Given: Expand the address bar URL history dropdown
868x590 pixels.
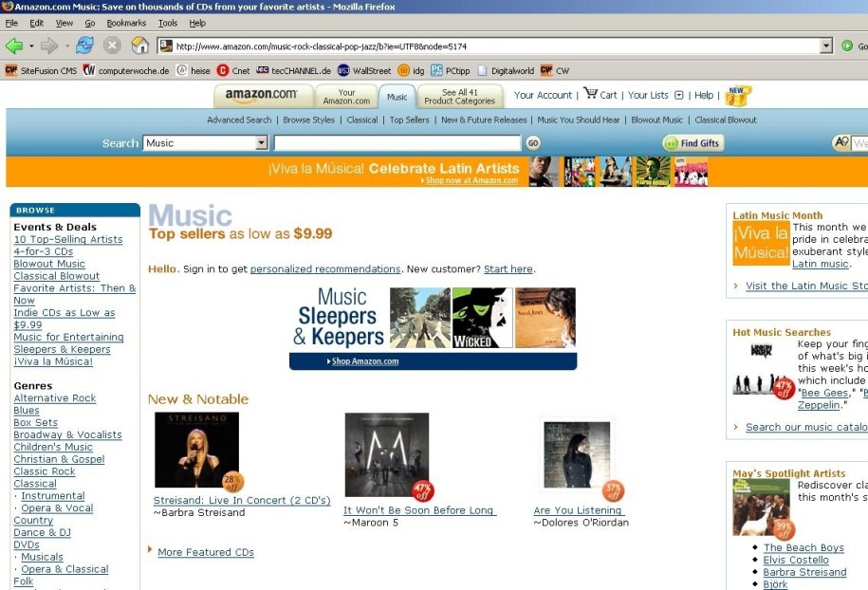Looking at the screenshot, I should 825,46.
